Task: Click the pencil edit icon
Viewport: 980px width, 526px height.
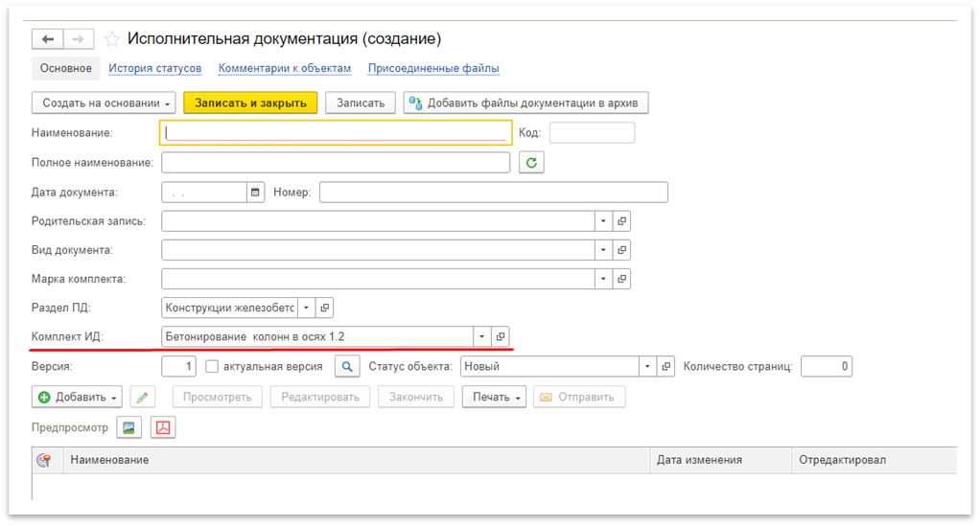Action: tap(142, 397)
